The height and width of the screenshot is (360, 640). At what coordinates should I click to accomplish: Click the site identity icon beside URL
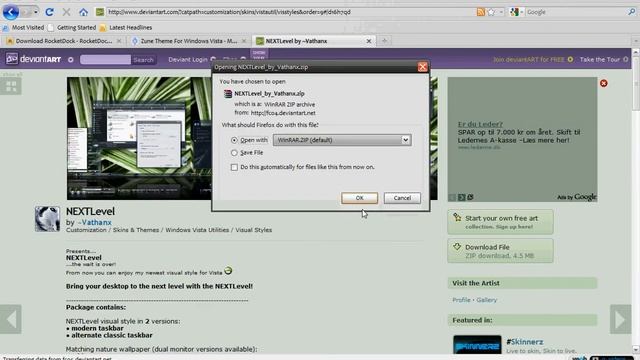click(x=100, y=12)
